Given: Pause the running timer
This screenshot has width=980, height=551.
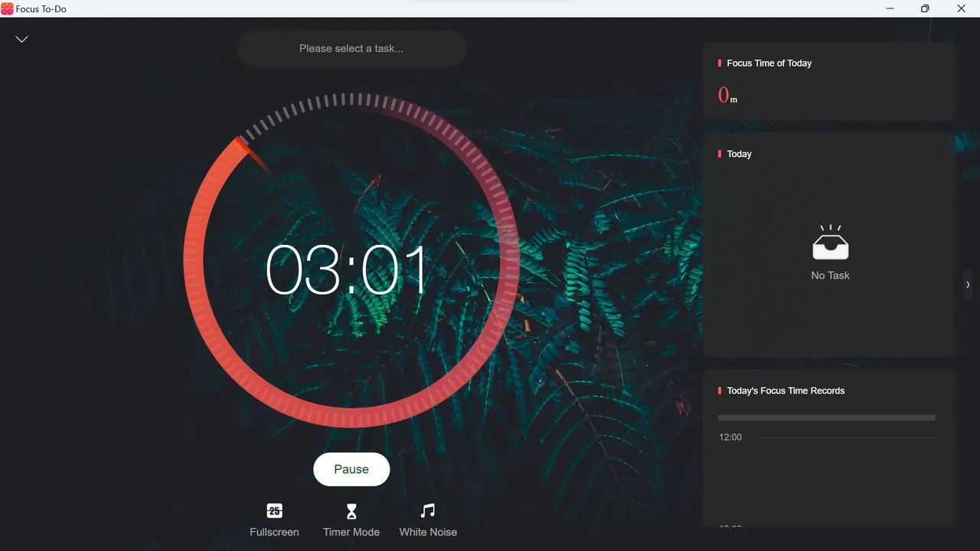Looking at the screenshot, I should click(x=351, y=469).
